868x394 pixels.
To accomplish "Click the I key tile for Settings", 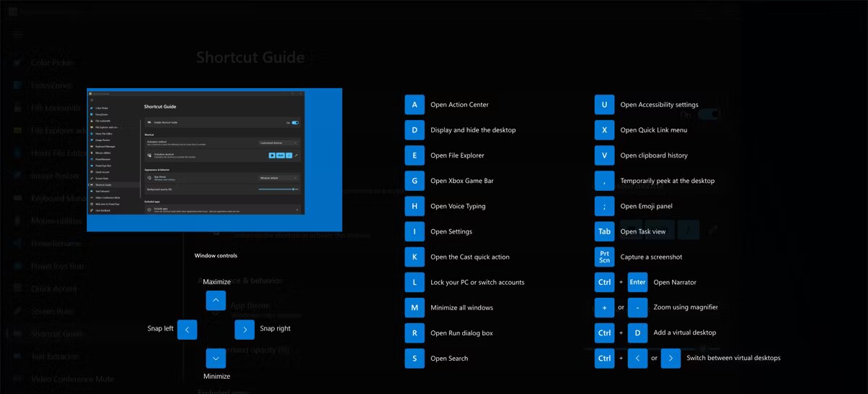I will tap(414, 231).
